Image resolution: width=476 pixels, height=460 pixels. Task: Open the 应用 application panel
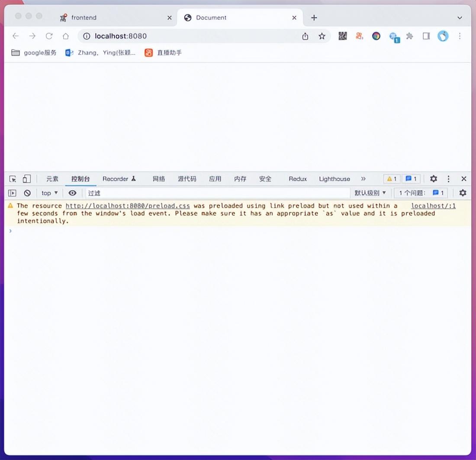[215, 178]
